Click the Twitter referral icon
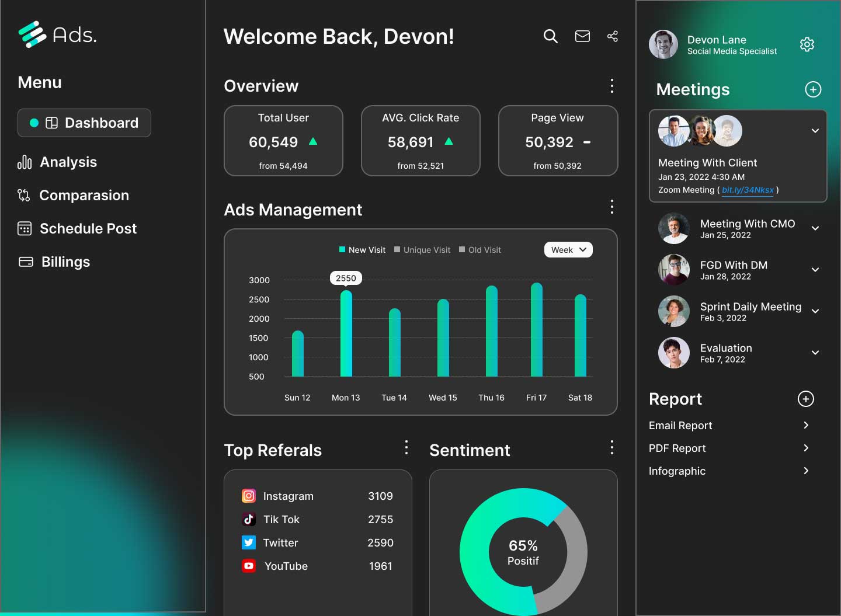 [249, 542]
